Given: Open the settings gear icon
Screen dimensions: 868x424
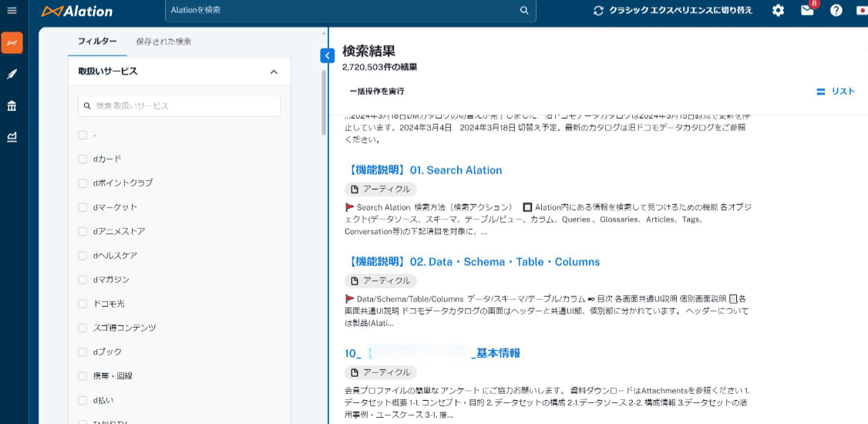Looking at the screenshot, I should tap(779, 11).
